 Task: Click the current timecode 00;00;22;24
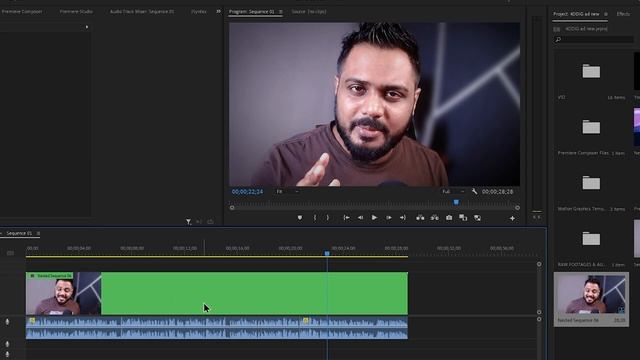click(247, 191)
